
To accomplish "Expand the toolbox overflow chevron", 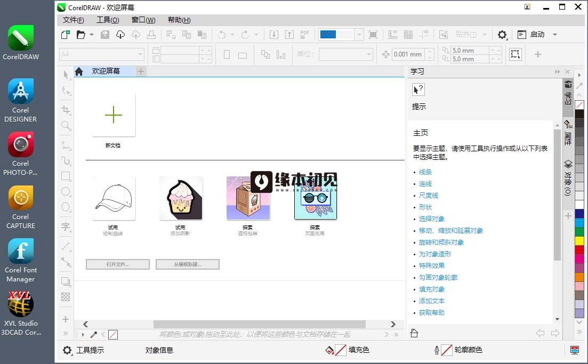I will (66, 334).
